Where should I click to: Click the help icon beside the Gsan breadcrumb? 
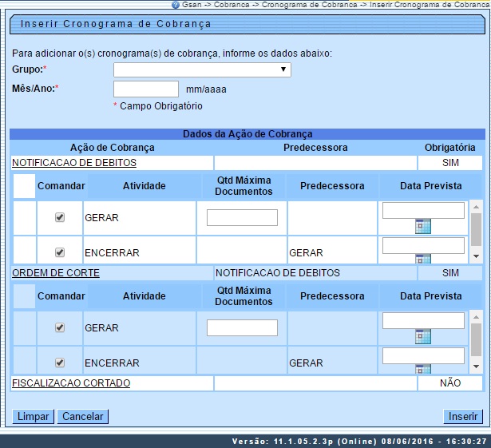click(176, 5)
